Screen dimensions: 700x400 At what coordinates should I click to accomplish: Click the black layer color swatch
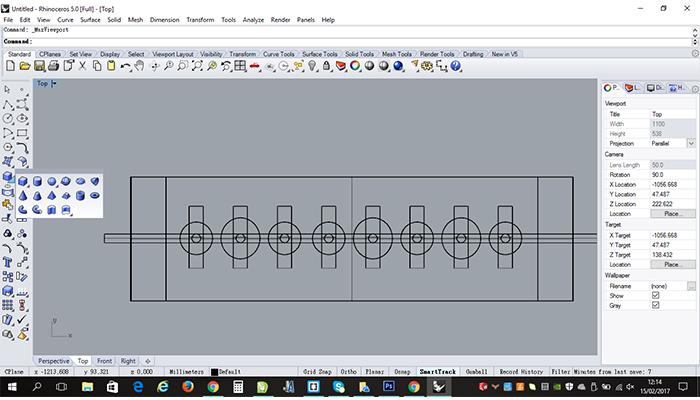pos(214,371)
